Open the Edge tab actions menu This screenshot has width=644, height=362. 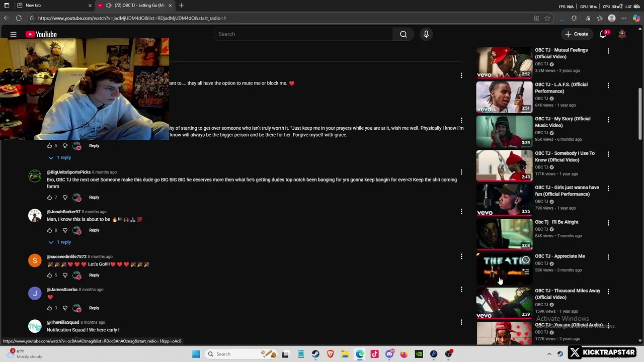(x=7, y=6)
